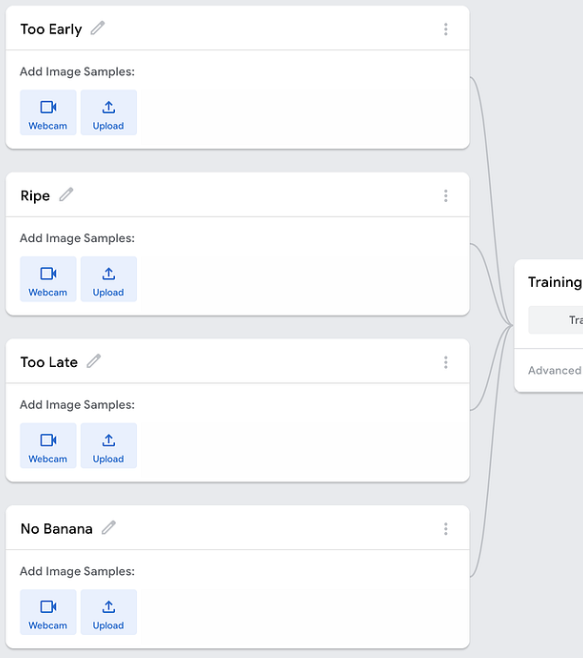The height and width of the screenshot is (658, 583).
Task: Click pencil icon next to Too Late
Action: 94,361
